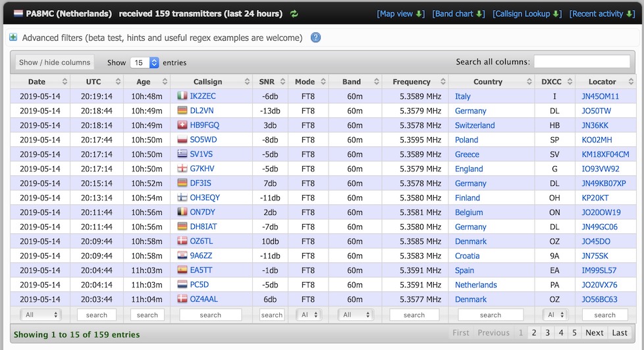The image size is (644, 350).
Task: Open the Map view menu link
Action: [x=400, y=14]
